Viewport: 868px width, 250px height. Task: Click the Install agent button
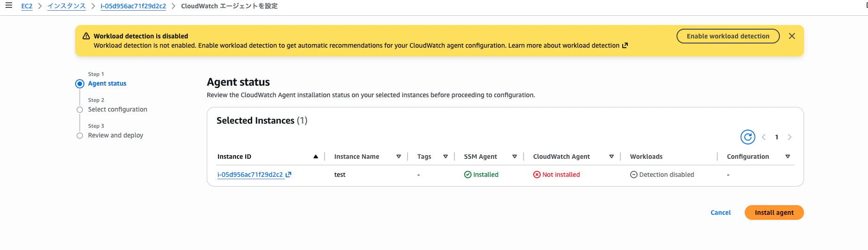pyautogui.click(x=774, y=212)
